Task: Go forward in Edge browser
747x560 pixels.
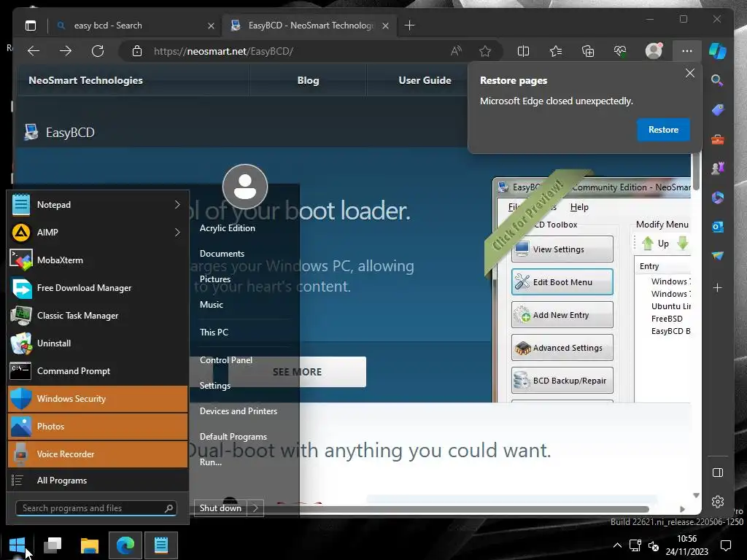Action: coord(65,51)
